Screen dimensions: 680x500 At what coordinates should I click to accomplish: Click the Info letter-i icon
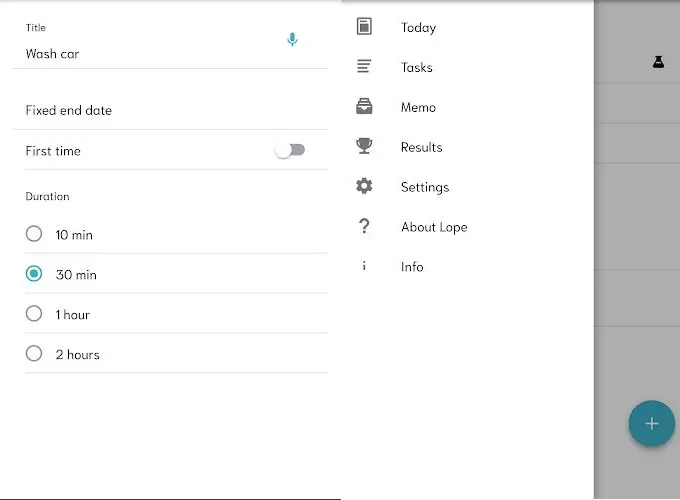click(364, 266)
